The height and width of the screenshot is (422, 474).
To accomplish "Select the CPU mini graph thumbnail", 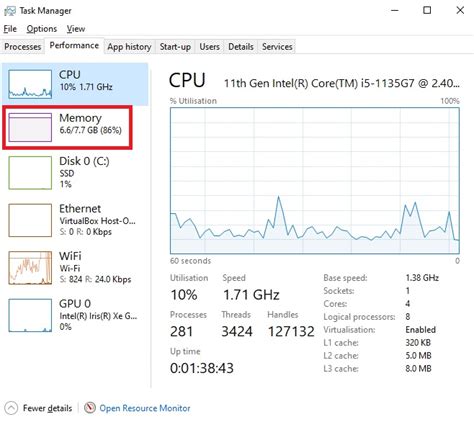I will coord(30,84).
